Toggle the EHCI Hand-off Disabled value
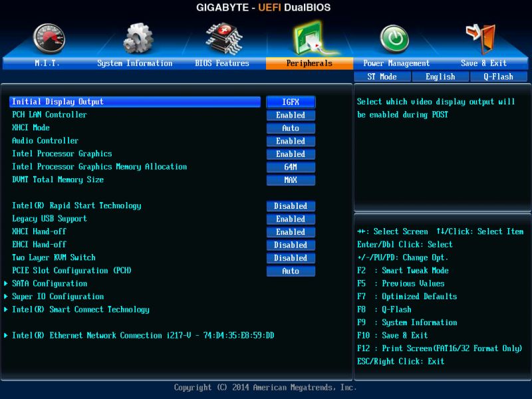 point(291,245)
